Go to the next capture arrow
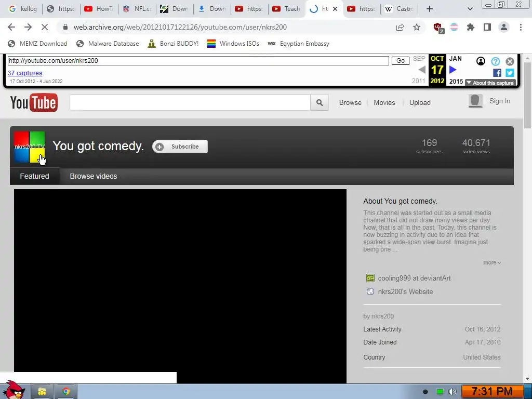 click(453, 70)
